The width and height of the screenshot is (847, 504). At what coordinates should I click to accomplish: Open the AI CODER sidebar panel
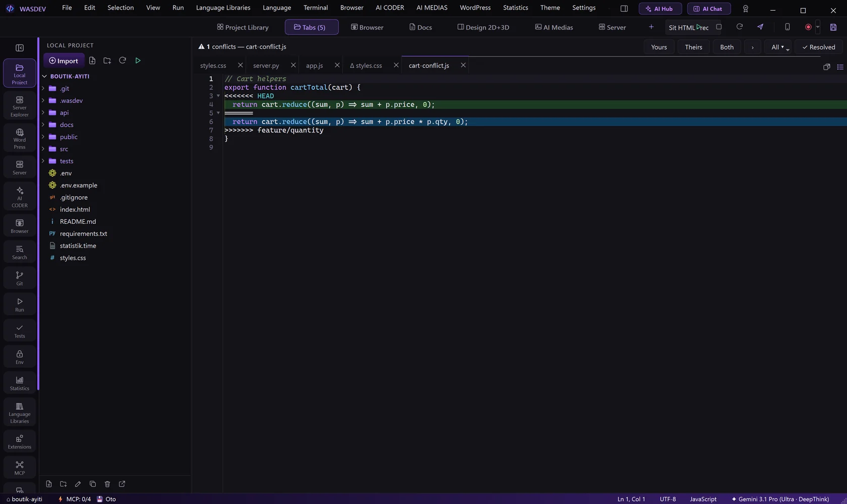pyautogui.click(x=20, y=196)
